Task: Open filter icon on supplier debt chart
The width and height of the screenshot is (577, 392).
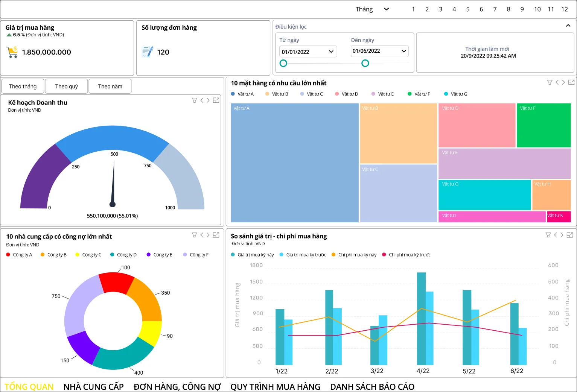Action: point(194,235)
